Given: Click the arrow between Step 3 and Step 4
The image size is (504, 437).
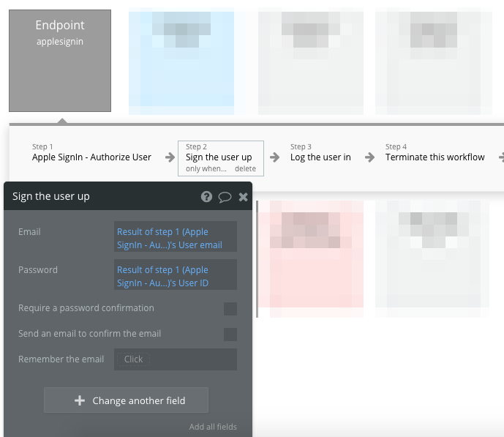Looking at the screenshot, I should click(x=369, y=157).
